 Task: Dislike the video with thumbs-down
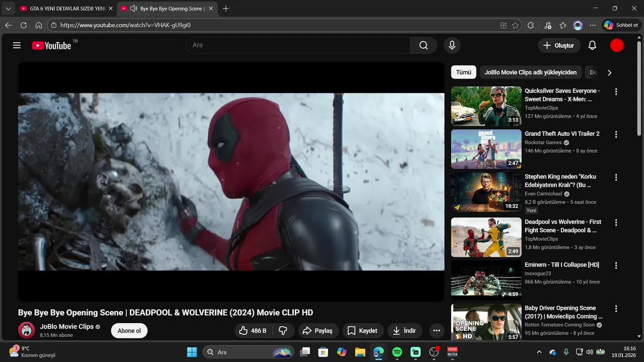(283, 330)
